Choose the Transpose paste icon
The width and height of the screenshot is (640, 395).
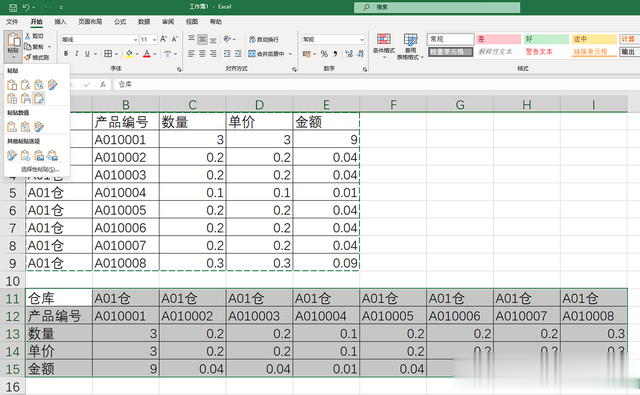pos(39,98)
